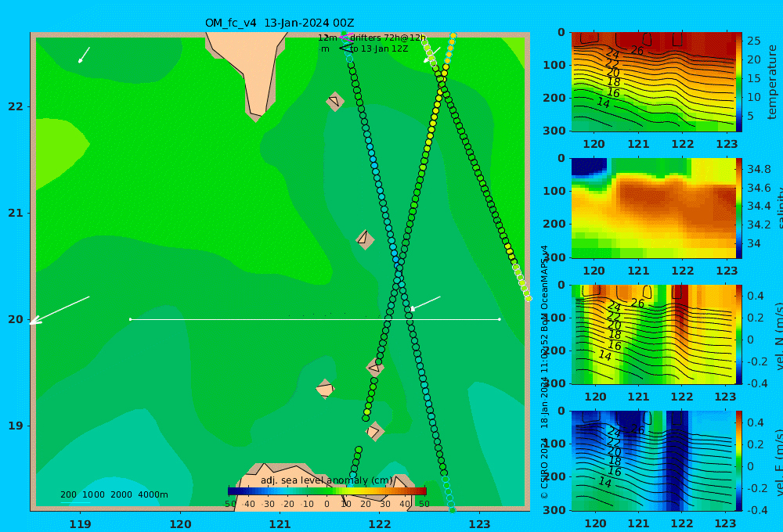Click the title text OM_fc_v4 13-Jan-2024 00Z
This screenshot has height=532, width=783.
(x=280, y=23)
